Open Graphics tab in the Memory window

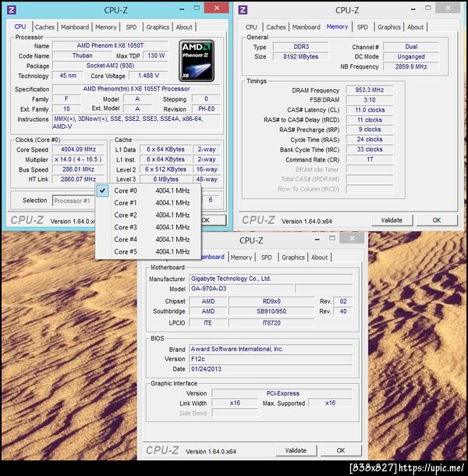[x=389, y=27]
